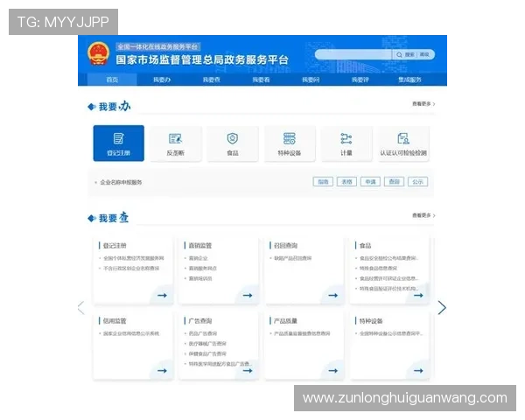Open the 直销服务网点 link
The width and height of the screenshot is (525, 420).
click(x=203, y=269)
